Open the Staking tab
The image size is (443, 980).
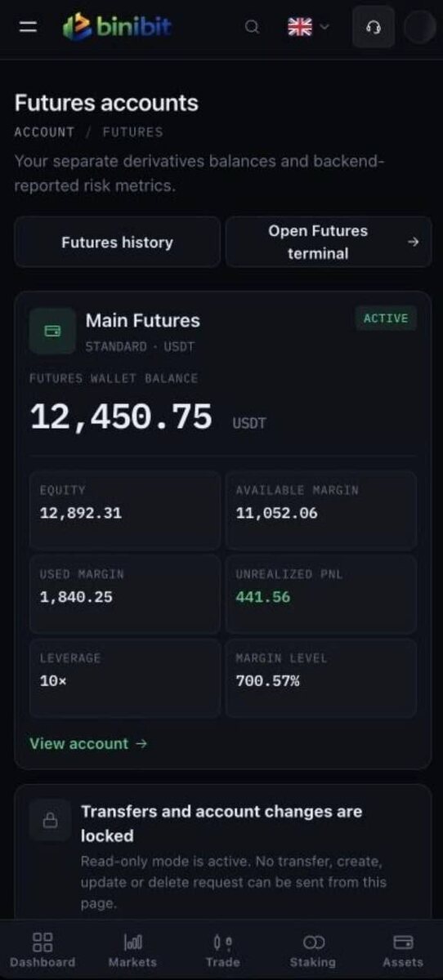point(313,951)
